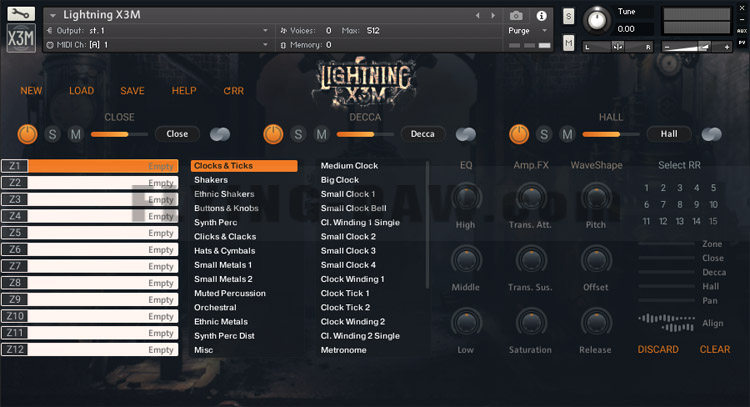This screenshot has height=407, width=750.
Task: Adjust the Close mic volume slider
Action: 119,134
